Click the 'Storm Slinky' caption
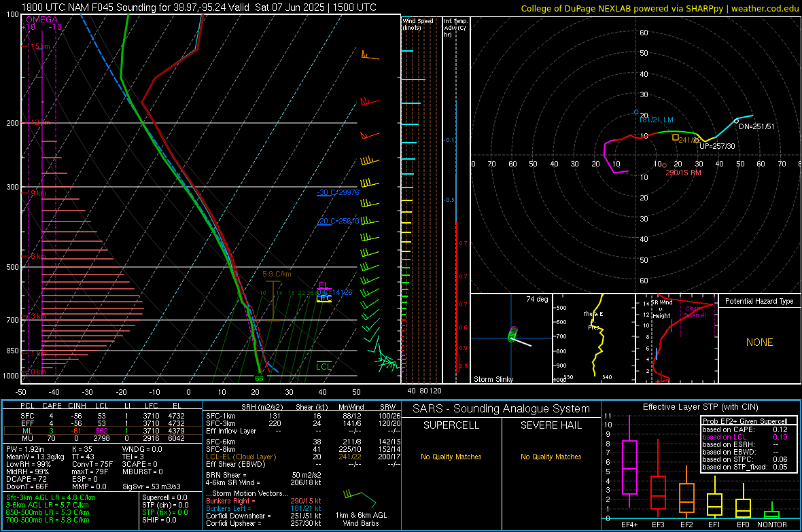The width and height of the screenshot is (802, 532). (493, 379)
